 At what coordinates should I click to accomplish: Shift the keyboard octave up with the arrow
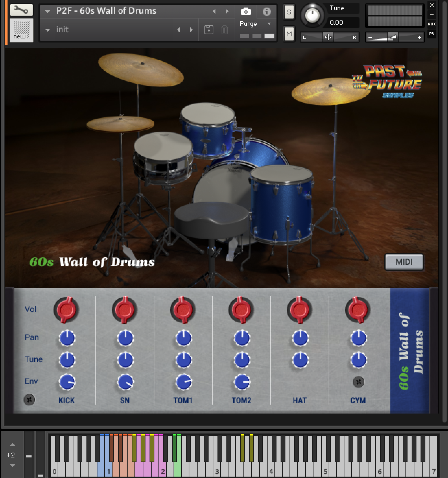tap(12, 445)
